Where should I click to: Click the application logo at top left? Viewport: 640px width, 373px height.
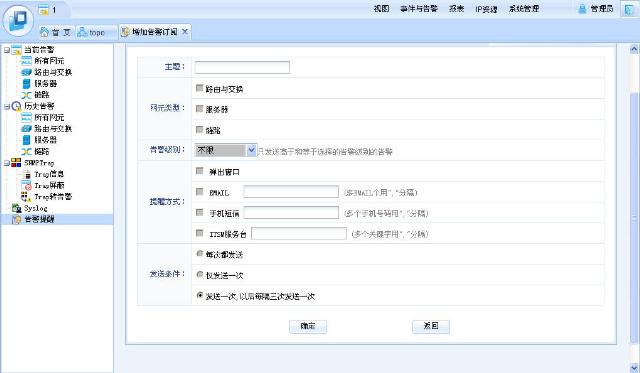18,19
